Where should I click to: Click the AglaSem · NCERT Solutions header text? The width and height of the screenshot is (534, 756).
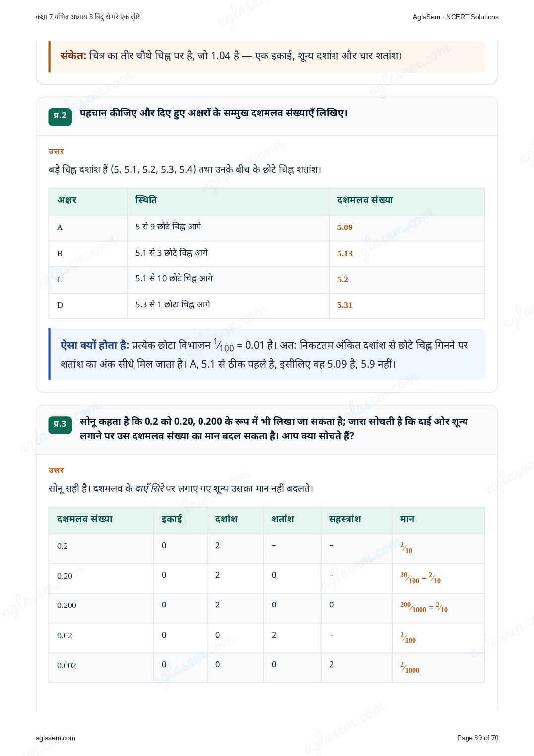(x=456, y=17)
